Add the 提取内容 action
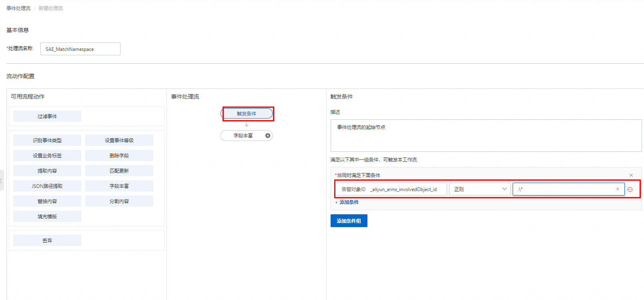 pos(47,171)
